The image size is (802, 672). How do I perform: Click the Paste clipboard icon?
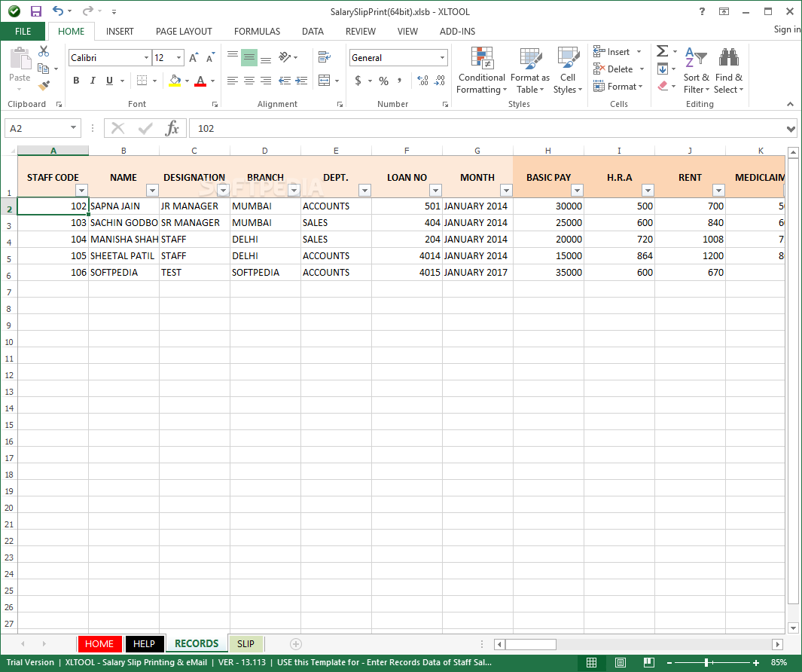pos(20,59)
